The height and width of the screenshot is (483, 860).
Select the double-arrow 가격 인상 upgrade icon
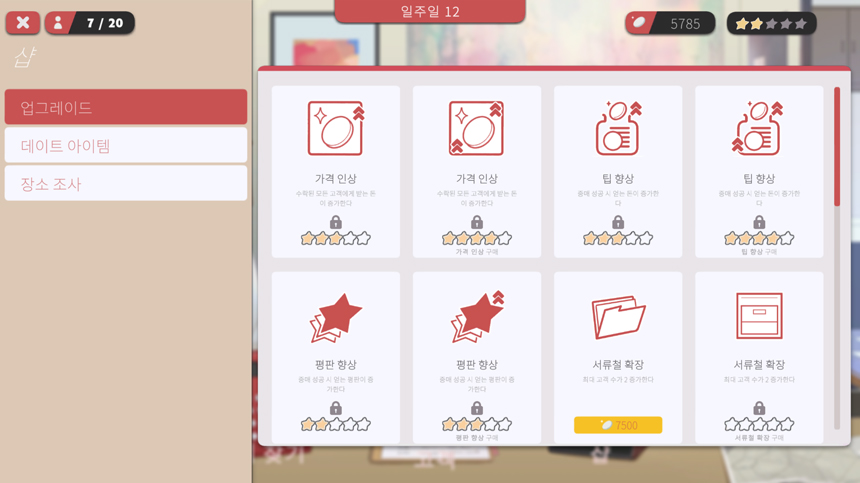coord(476,128)
